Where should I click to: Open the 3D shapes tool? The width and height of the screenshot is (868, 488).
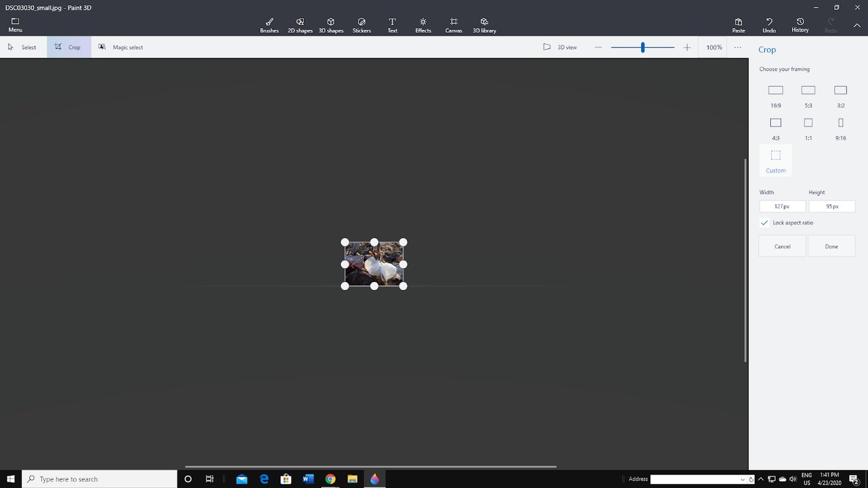331,25
